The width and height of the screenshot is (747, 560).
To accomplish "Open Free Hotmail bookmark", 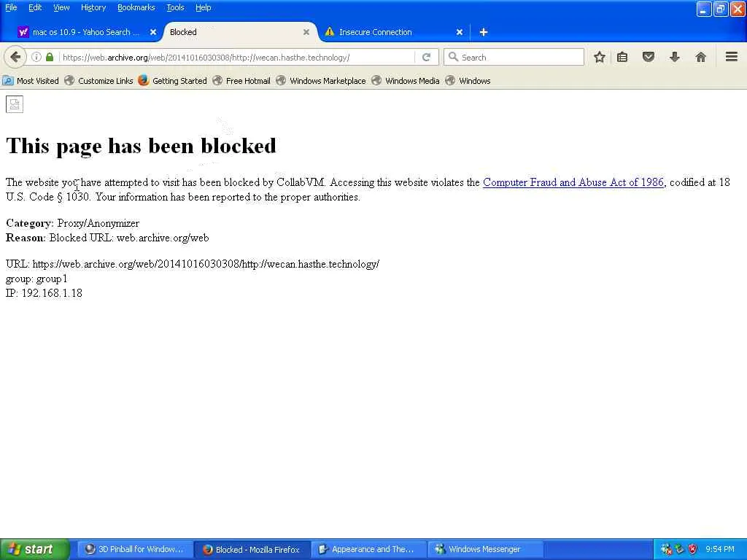I will (x=241, y=81).
